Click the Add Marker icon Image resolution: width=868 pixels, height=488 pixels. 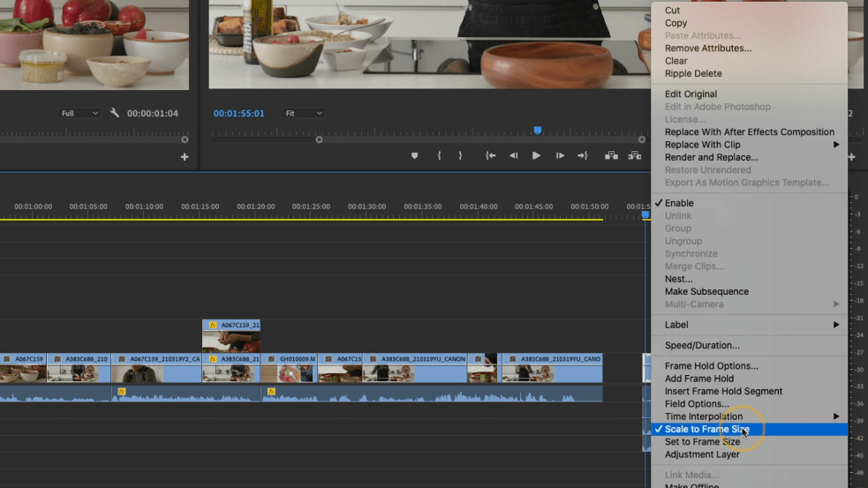[415, 156]
